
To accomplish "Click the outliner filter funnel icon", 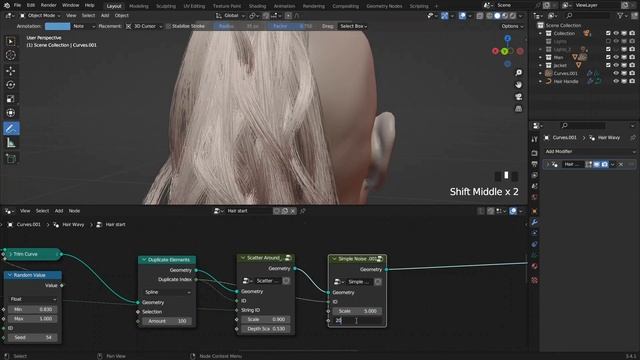I will click(620, 16).
